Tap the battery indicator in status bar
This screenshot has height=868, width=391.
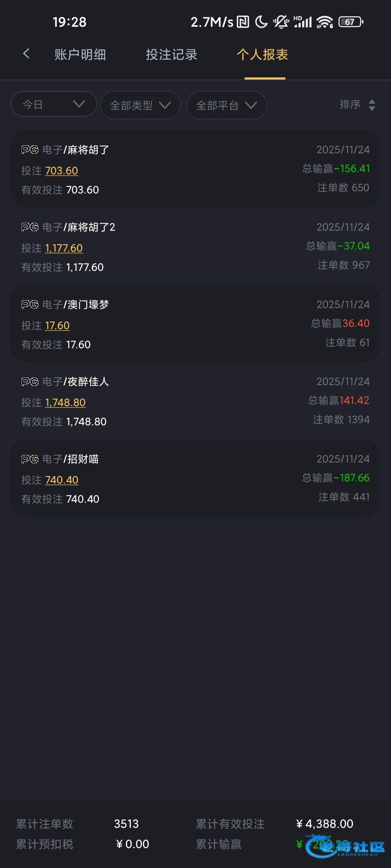[350, 22]
